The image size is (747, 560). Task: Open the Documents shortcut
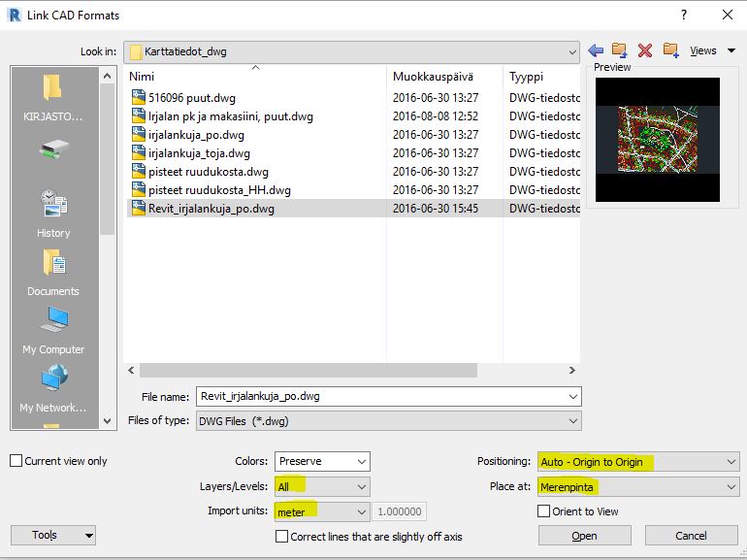coord(53,273)
